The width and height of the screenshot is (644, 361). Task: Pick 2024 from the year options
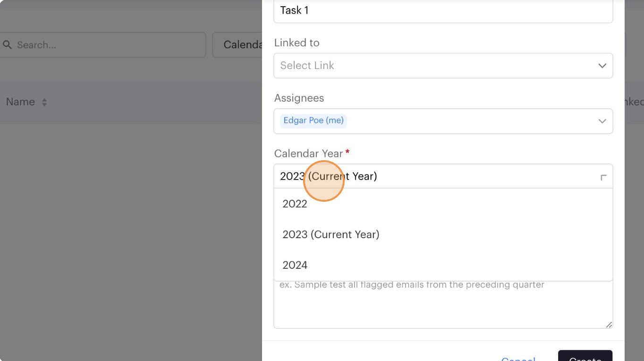click(x=295, y=265)
